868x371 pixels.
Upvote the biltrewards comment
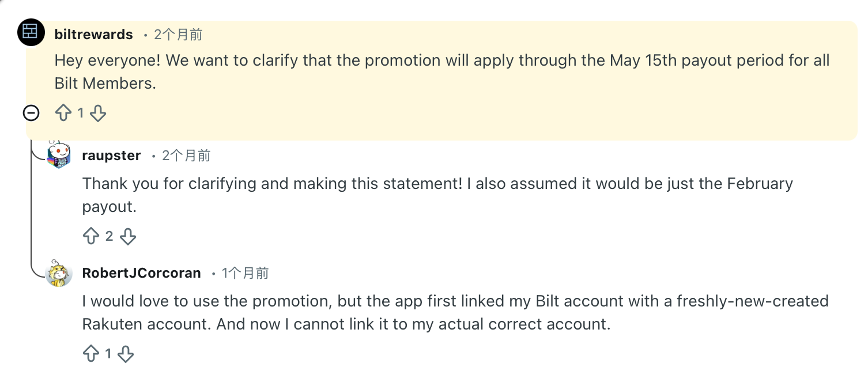coord(63,113)
